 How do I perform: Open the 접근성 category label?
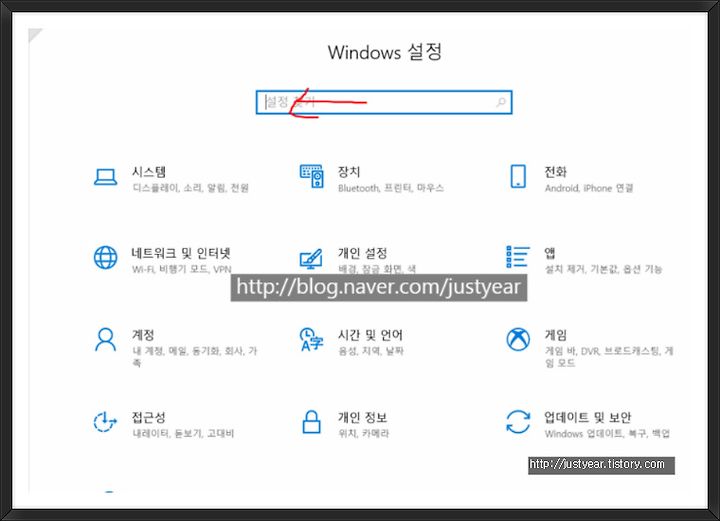[148, 417]
